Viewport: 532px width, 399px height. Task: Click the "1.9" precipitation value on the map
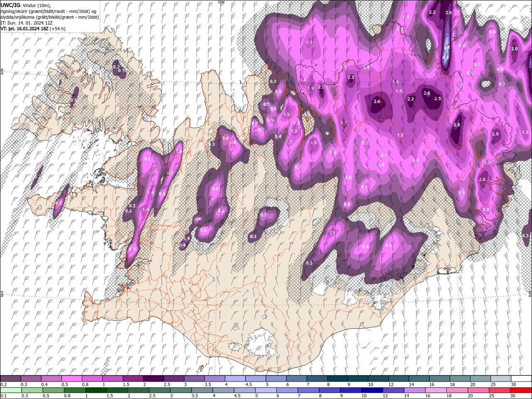point(310,88)
